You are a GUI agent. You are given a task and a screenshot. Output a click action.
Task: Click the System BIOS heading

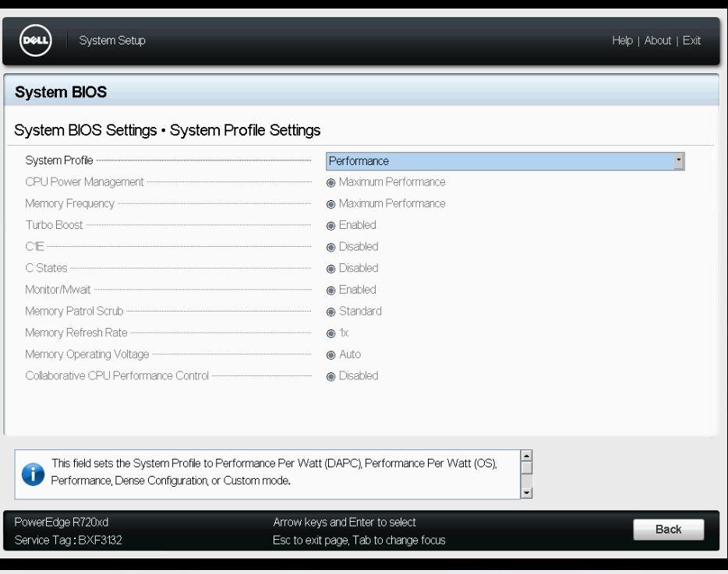[61, 92]
